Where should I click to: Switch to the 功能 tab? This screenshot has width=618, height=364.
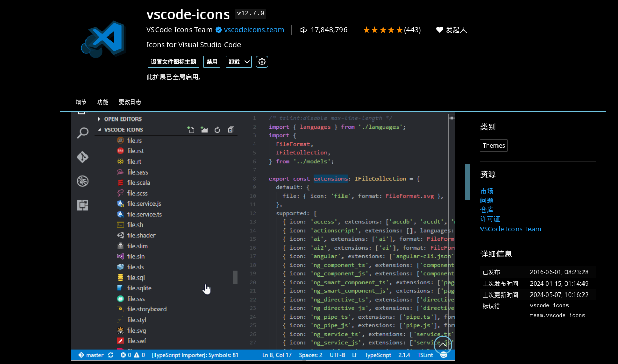[x=102, y=102]
